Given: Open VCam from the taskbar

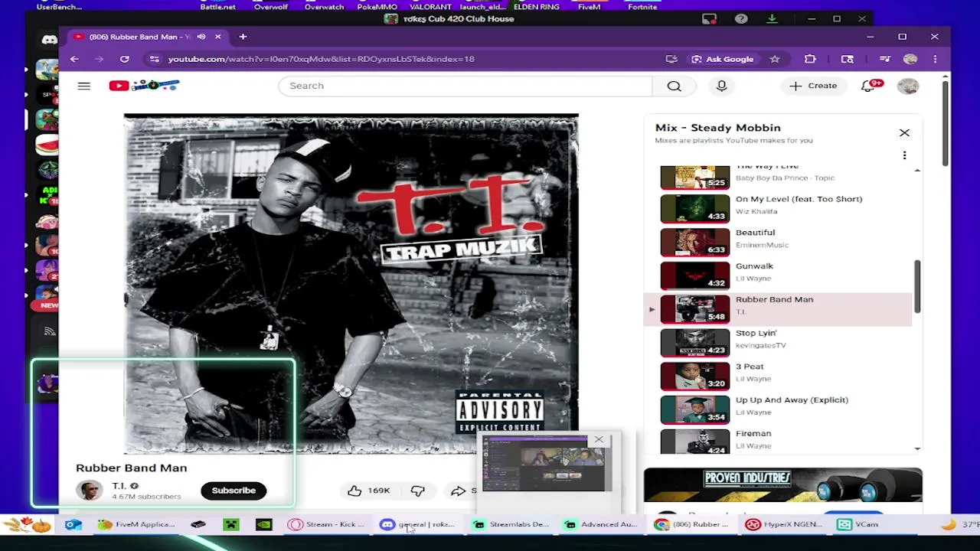Looking at the screenshot, I should point(857,524).
